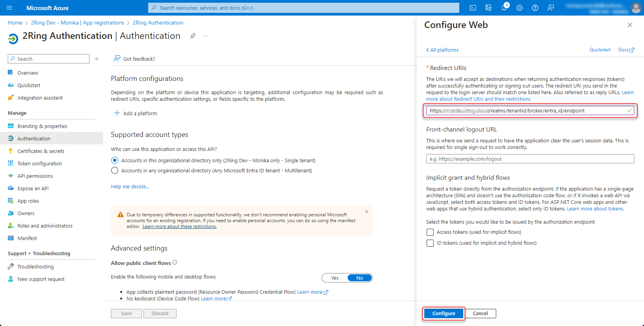Image resolution: width=644 pixels, height=326 pixels.
Task: Open the notifications bell icon
Action: tap(504, 8)
